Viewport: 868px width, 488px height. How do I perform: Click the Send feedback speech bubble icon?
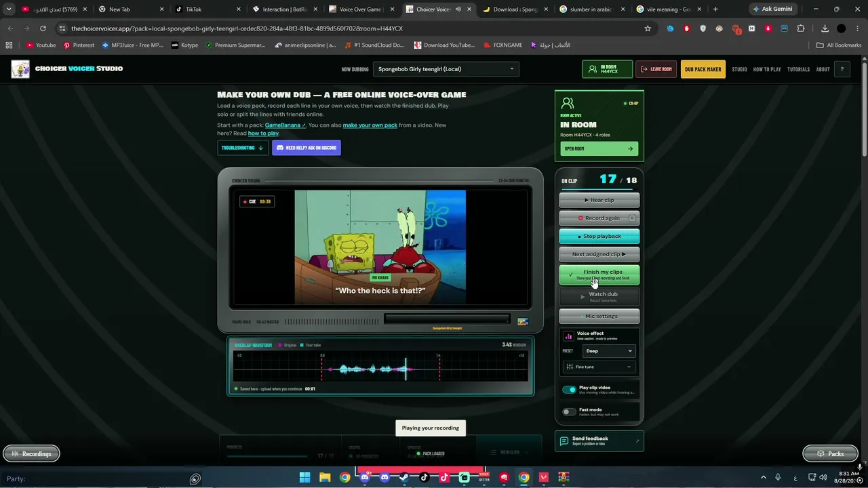(564, 441)
